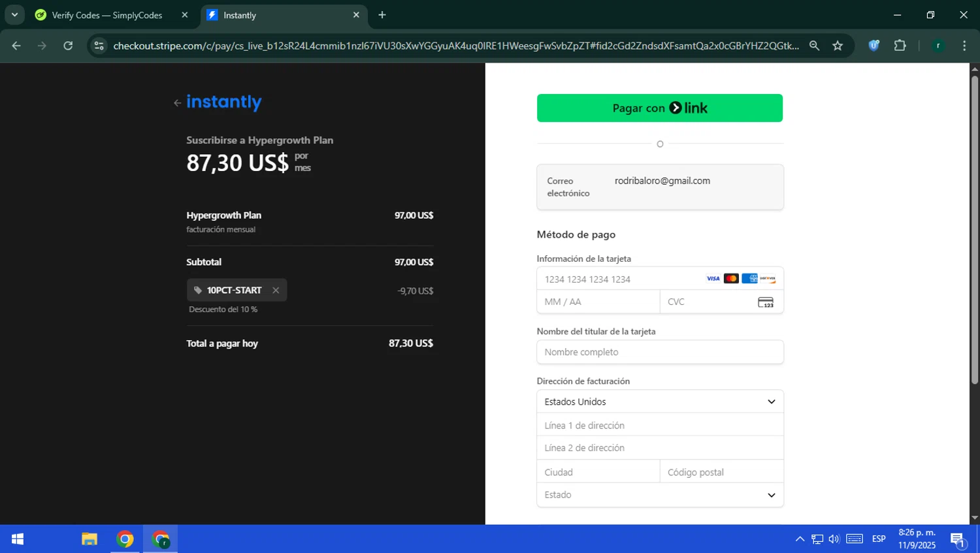
Task: Switch to Verify Codes — SimplyCodes tab
Action: (108, 15)
